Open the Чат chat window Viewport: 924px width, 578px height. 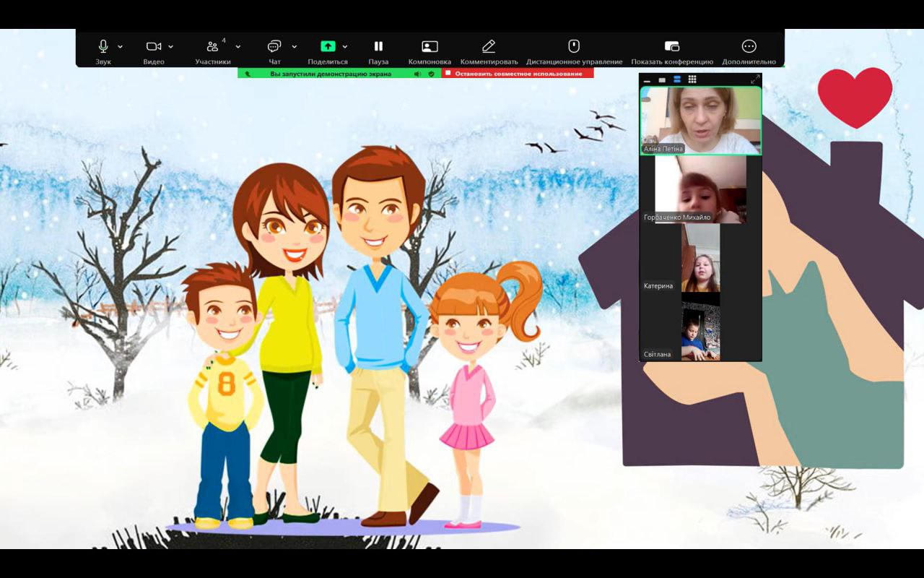274,47
